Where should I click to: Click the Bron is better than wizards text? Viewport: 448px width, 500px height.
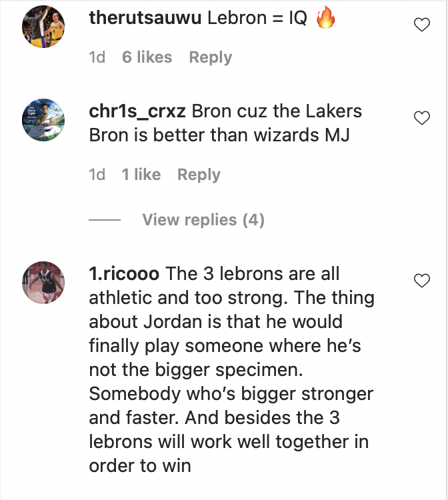[219, 135]
